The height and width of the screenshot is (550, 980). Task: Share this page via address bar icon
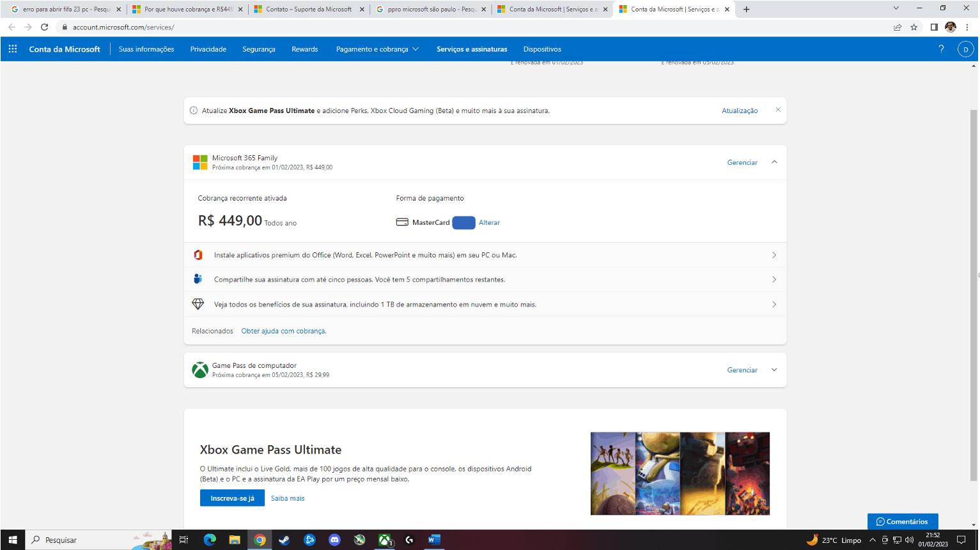click(x=898, y=27)
